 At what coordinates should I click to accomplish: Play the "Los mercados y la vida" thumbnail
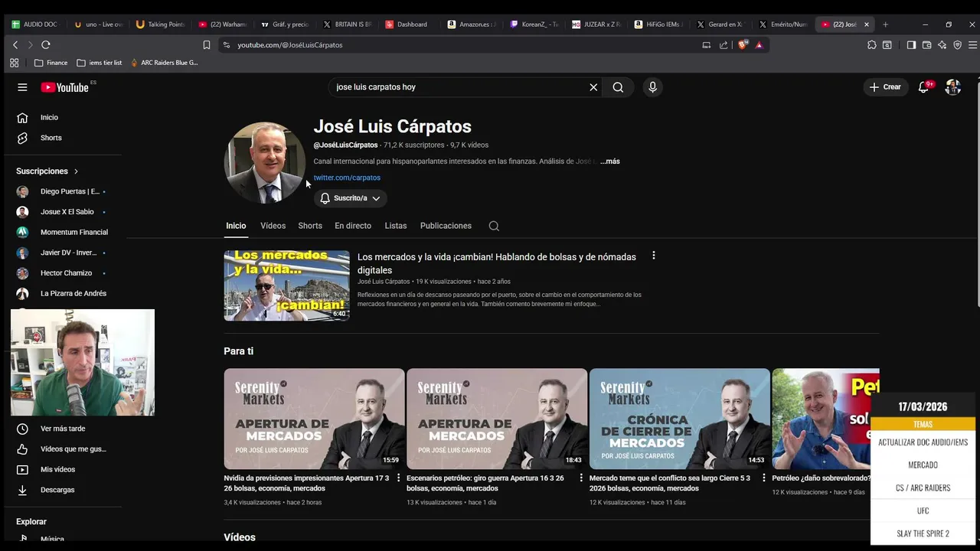point(286,285)
